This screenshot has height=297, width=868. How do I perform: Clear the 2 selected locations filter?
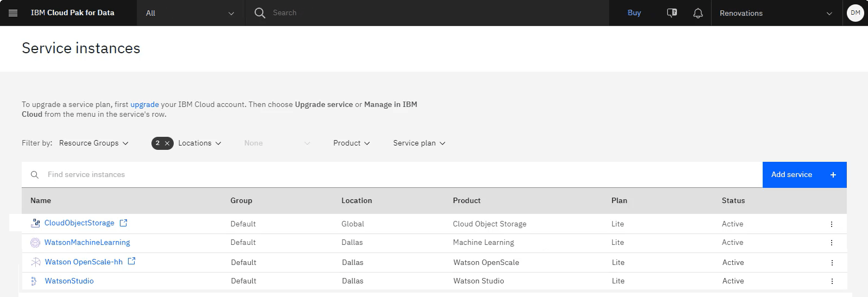167,143
